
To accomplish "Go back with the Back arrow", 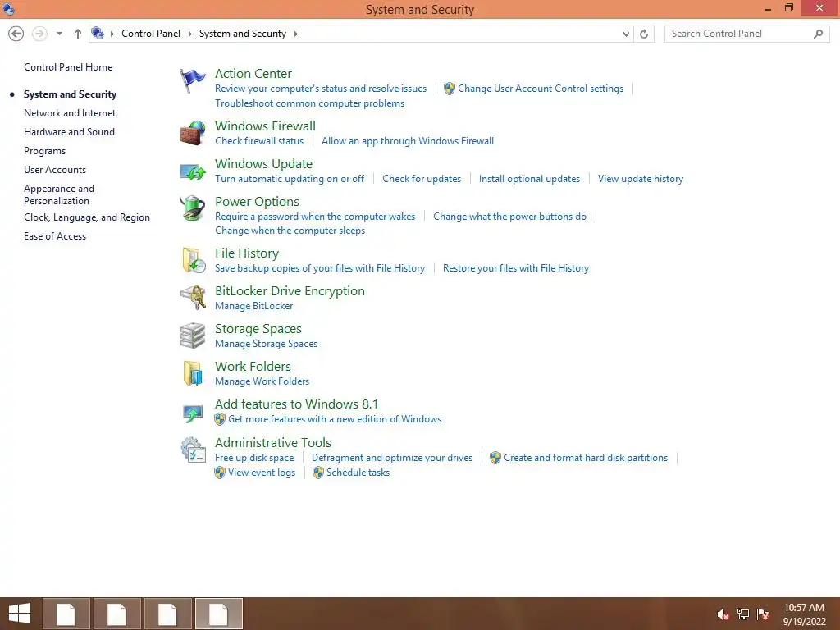I will (x=16, y=34).
